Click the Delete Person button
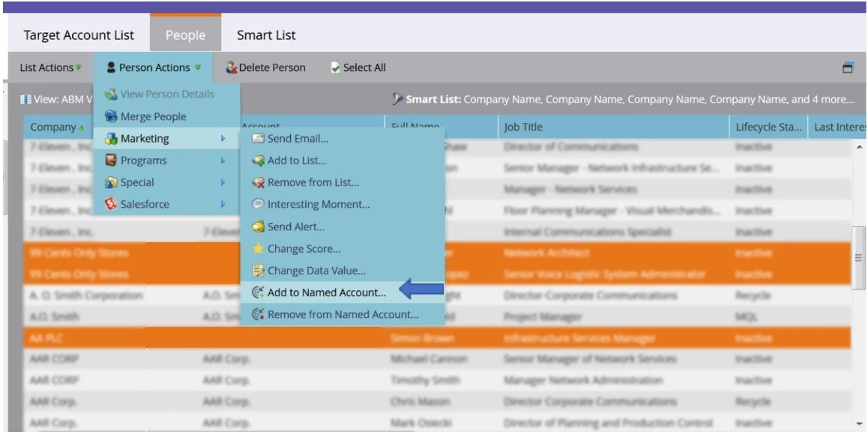Viewport: 868px width, 435px height. (x=265, y=67)
